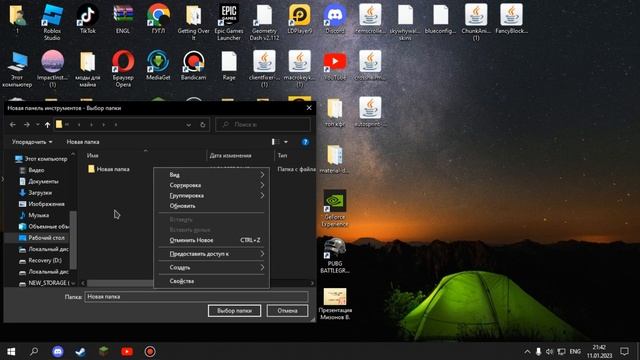
Task: Select blueconfig... file on desktop
Action: (x=440, y=19)
